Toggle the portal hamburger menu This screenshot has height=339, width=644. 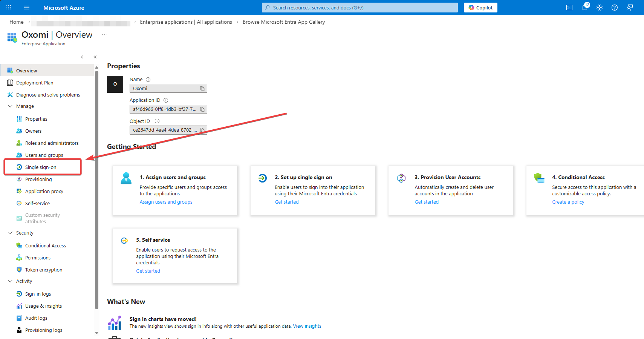[27, 8]
